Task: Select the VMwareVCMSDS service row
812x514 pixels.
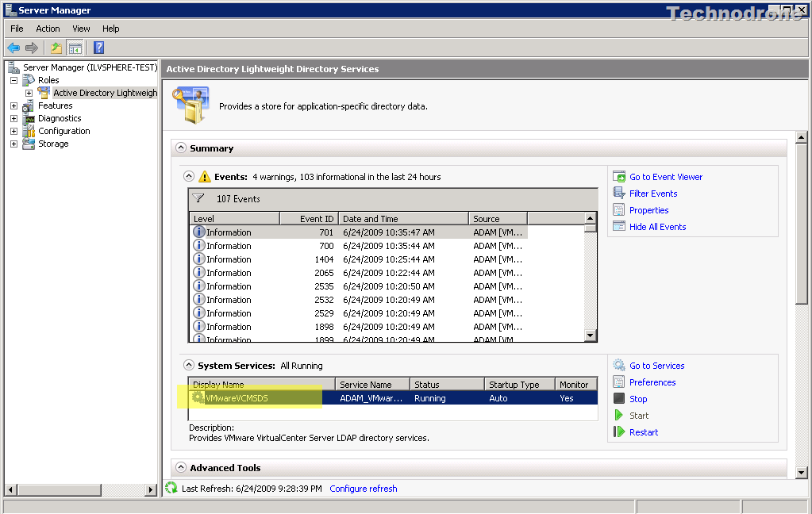Action: click(x=393, y=398)
